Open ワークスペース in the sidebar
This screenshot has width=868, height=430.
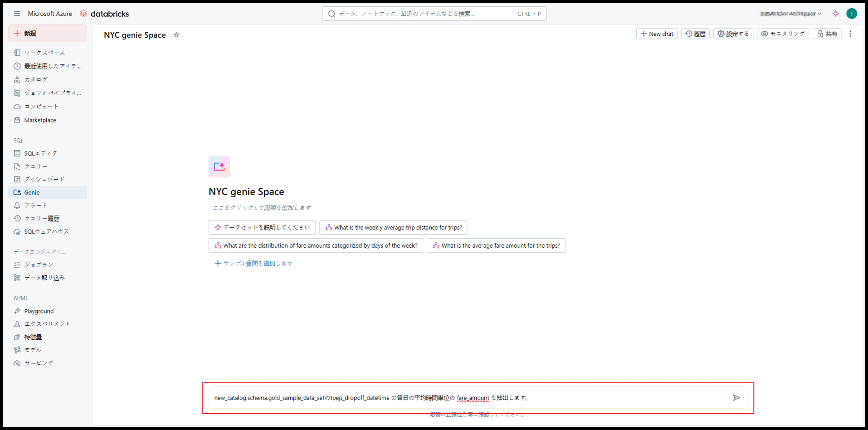[48, 53]
